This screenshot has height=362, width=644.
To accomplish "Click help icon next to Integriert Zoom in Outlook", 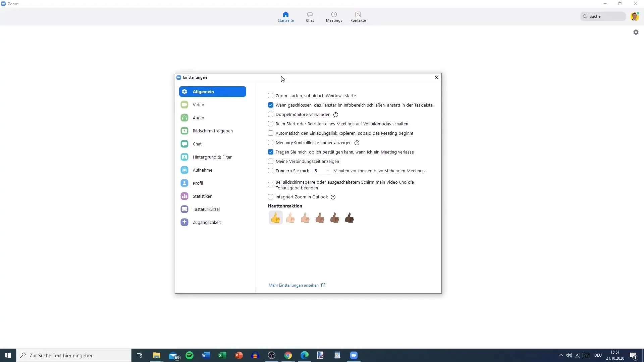I will (333, 197).
